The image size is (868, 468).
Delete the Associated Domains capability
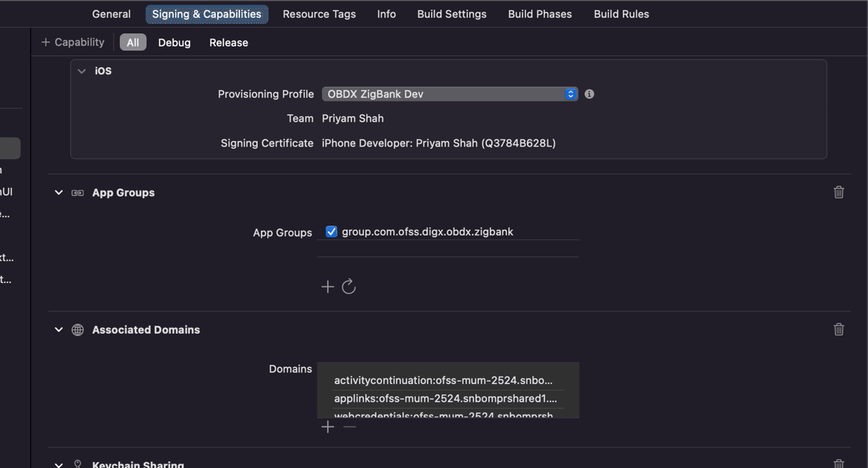click(839, 329)
